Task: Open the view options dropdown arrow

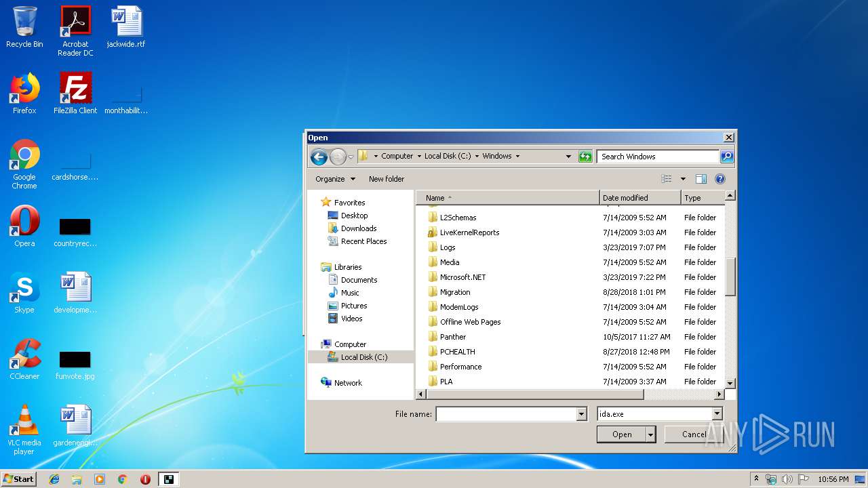Action: tap(683, 179)
